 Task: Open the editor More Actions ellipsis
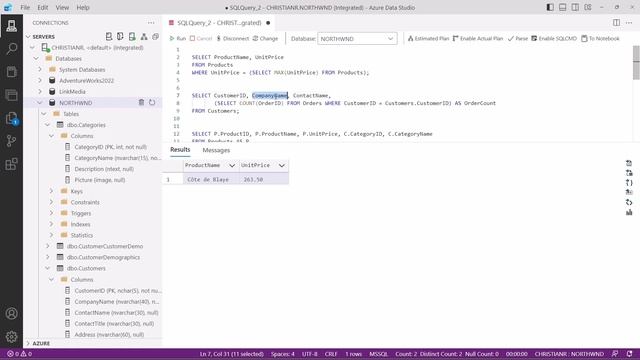[x=629, y=23]
